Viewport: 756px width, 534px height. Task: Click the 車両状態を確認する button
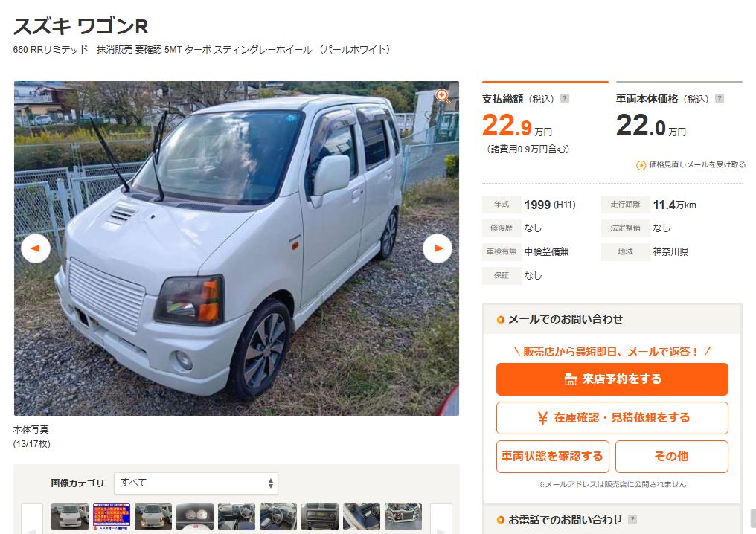coord(553,457)
